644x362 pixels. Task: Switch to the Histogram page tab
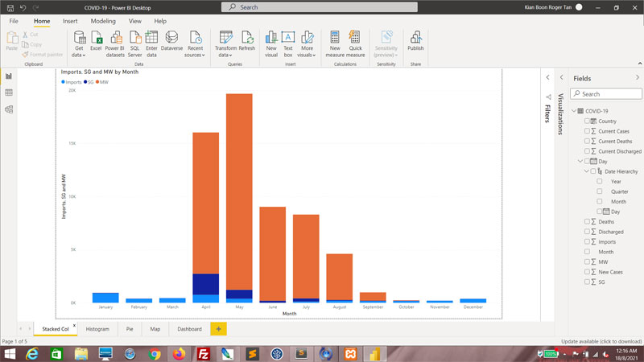pos(97,329)
